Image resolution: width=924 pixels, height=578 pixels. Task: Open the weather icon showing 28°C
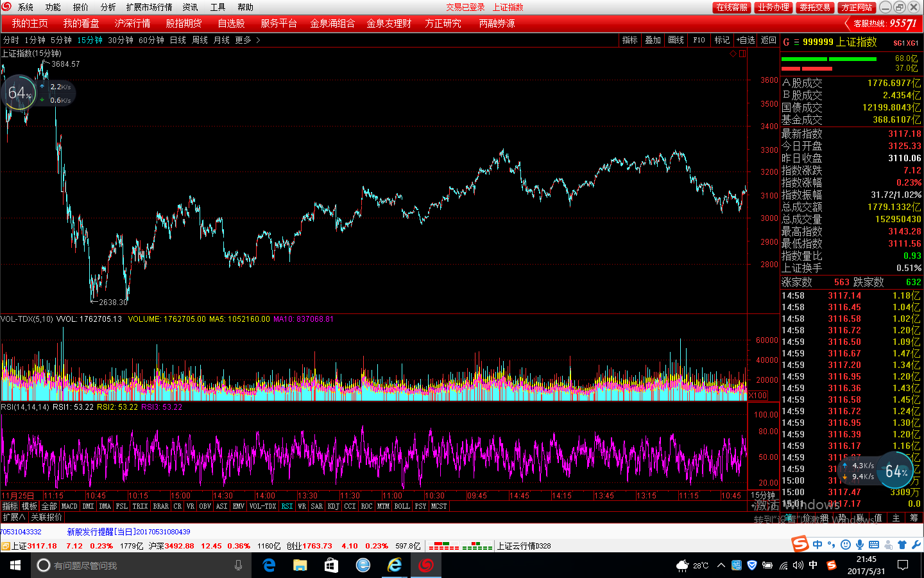(x=692, y=565)
